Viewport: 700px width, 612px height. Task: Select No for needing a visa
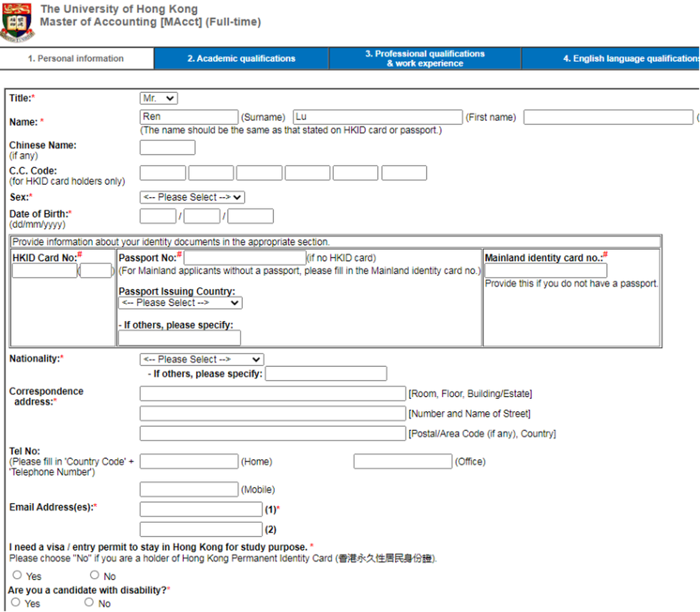tap(95, 575)
